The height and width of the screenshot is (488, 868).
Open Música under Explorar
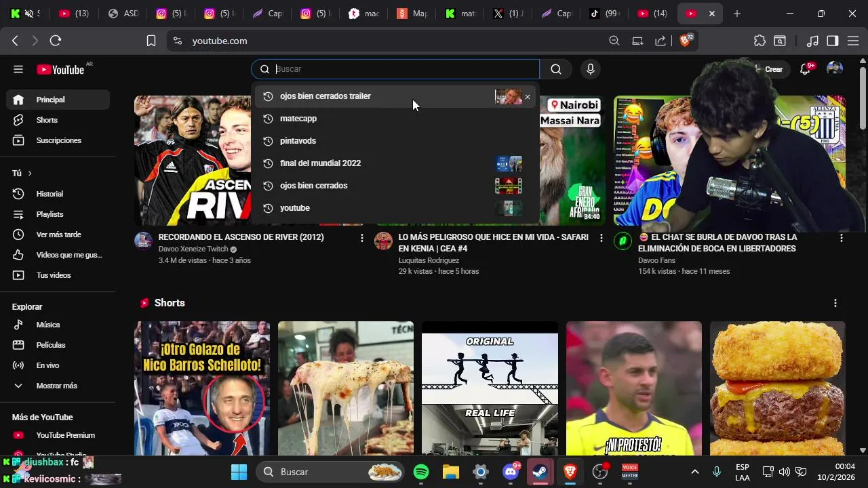pyautogui.click(x=58, y=325)
